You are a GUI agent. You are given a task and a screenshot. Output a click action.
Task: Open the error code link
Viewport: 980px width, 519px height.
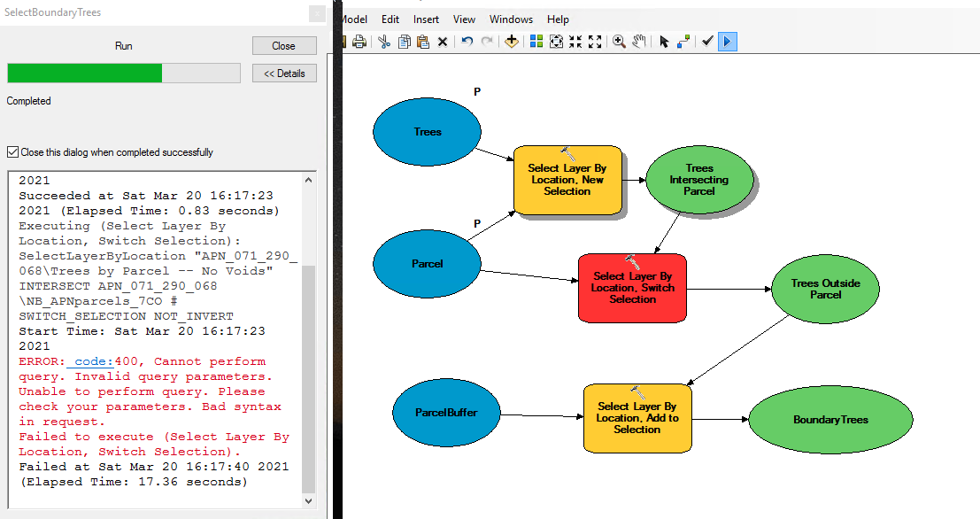[90, 361]
